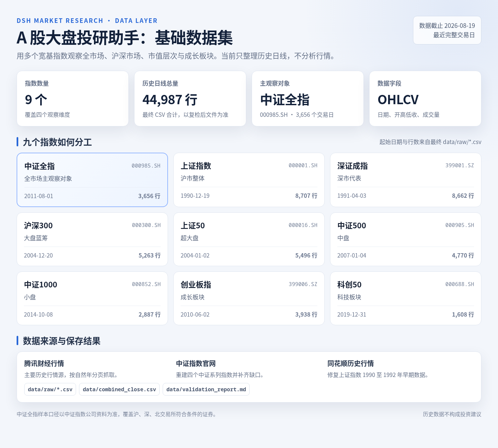The height and width of the screenshot is (448, 498).
Task: Click code 000001.SH in the 上证指数 card
Action: click(x=303, y=166)
